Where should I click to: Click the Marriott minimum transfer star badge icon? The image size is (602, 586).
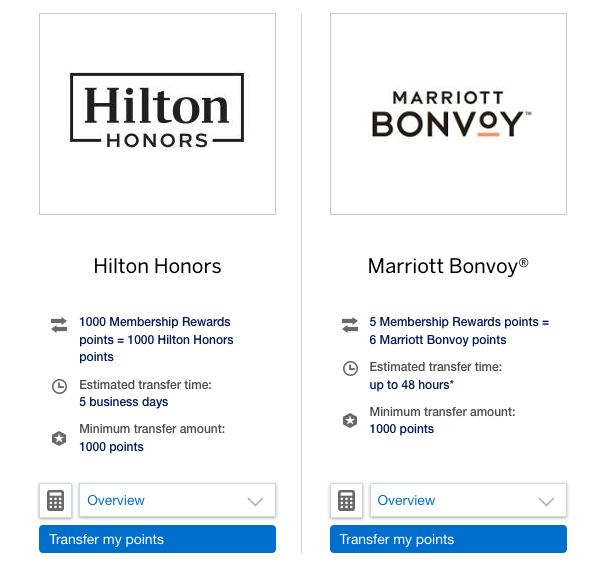(350, 420)
